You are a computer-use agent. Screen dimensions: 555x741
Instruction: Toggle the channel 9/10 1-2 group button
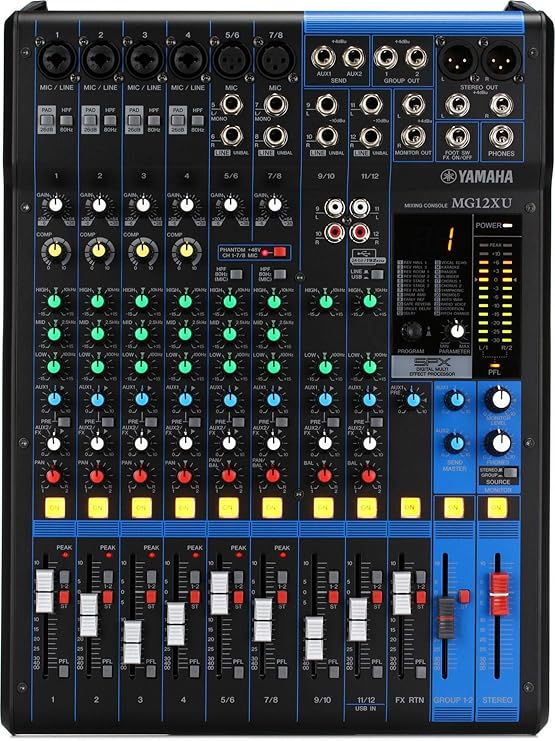pos(334,577)
